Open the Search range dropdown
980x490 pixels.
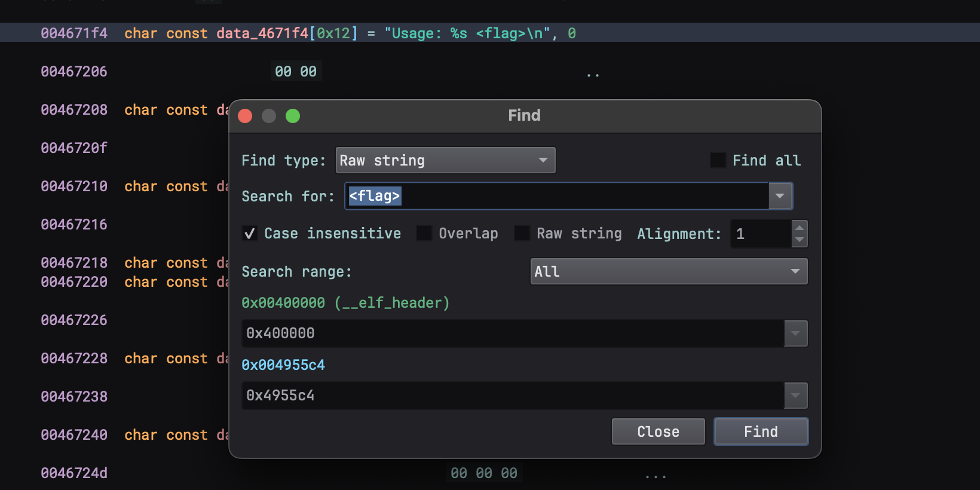tap(669, 271)
